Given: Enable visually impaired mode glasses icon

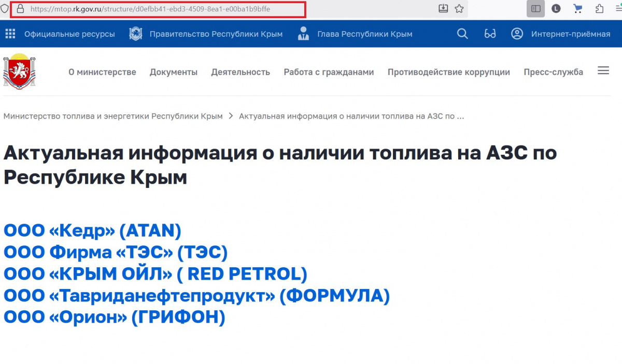Looking at the screenshot, I should coord(490,34).
